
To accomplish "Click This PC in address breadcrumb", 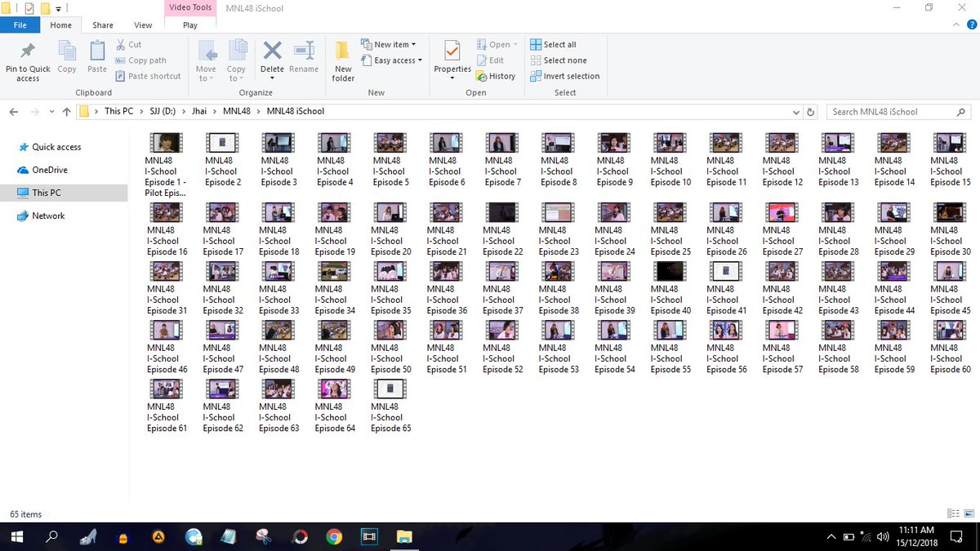I will point(118,111).
